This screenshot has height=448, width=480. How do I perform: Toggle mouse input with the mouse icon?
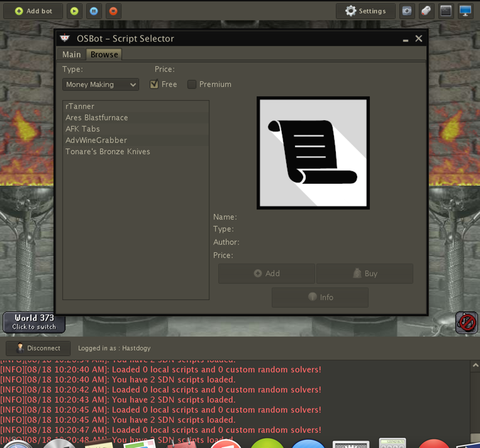pos(426,11)
